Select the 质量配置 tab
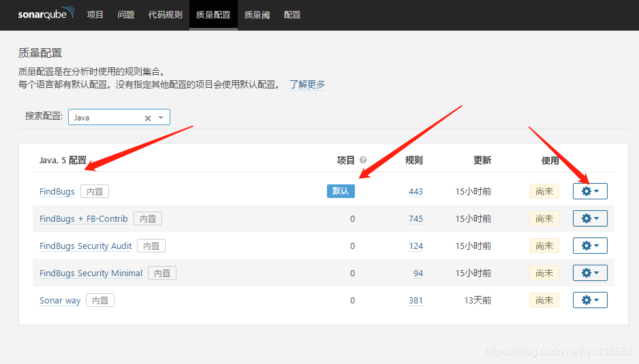 [213, 15]
